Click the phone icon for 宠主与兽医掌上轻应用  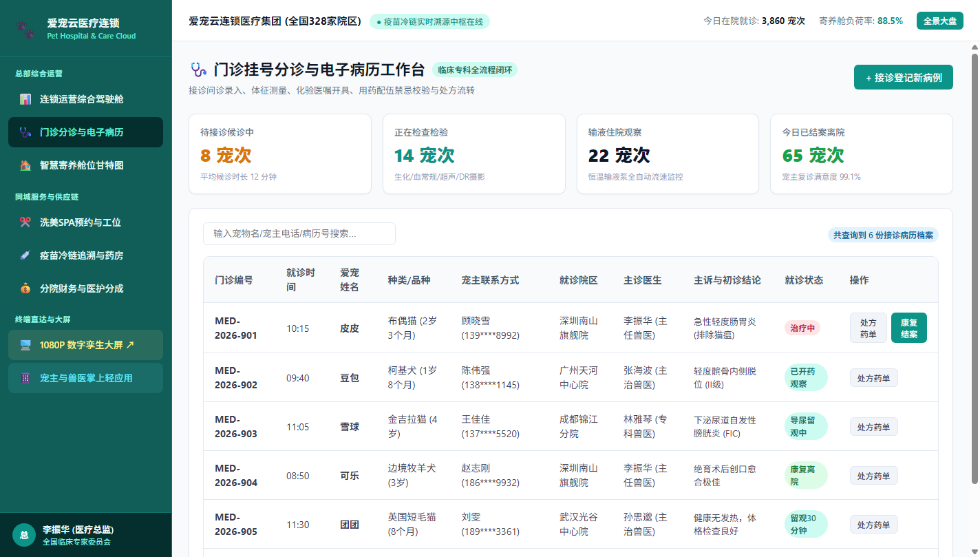tap(25, 378)
